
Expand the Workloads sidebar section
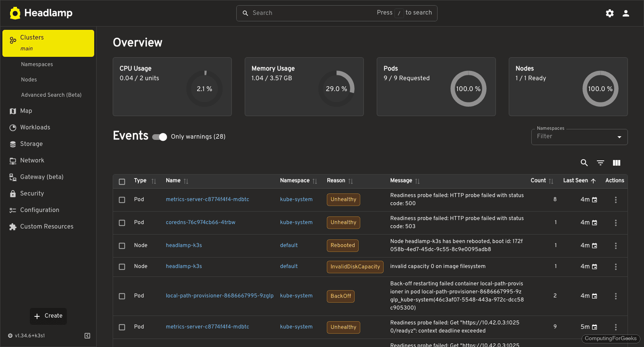point(48,127)
